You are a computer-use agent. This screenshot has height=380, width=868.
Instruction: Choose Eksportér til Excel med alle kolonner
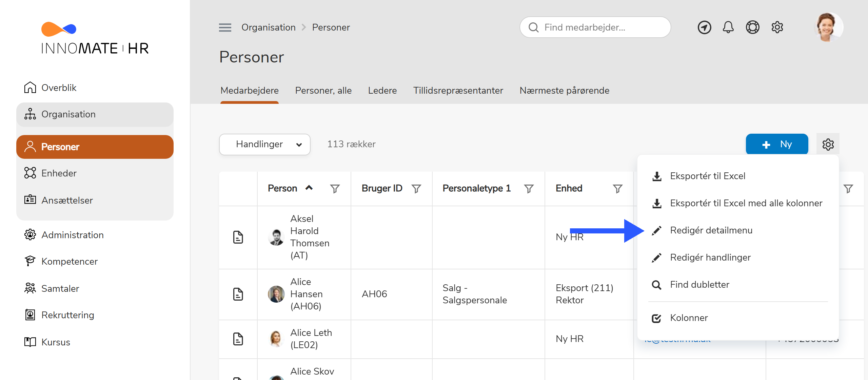(x=738, y=203)
